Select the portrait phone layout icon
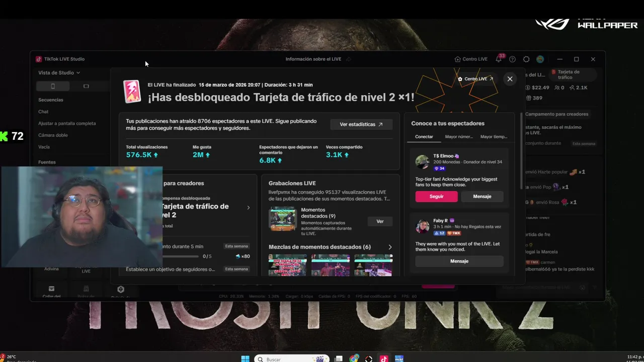Image resolution: width=644 pixels, height=362 pixels. click(x=53, y=86)
